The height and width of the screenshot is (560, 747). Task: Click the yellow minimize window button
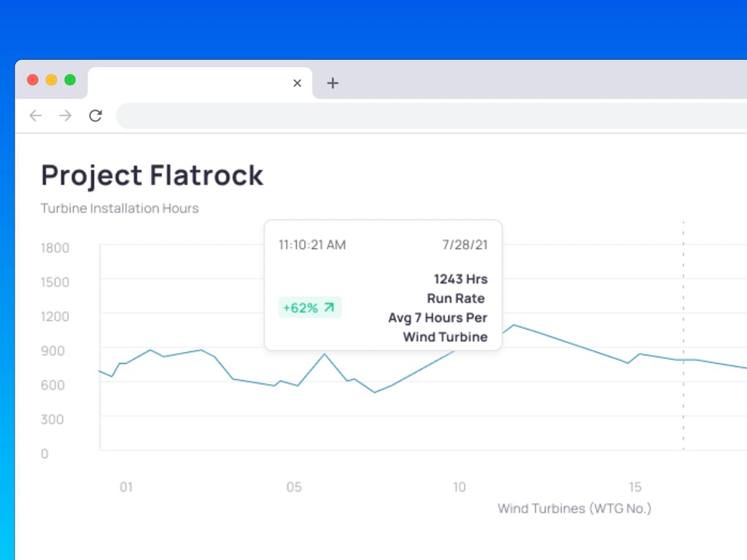click(52, 80)
